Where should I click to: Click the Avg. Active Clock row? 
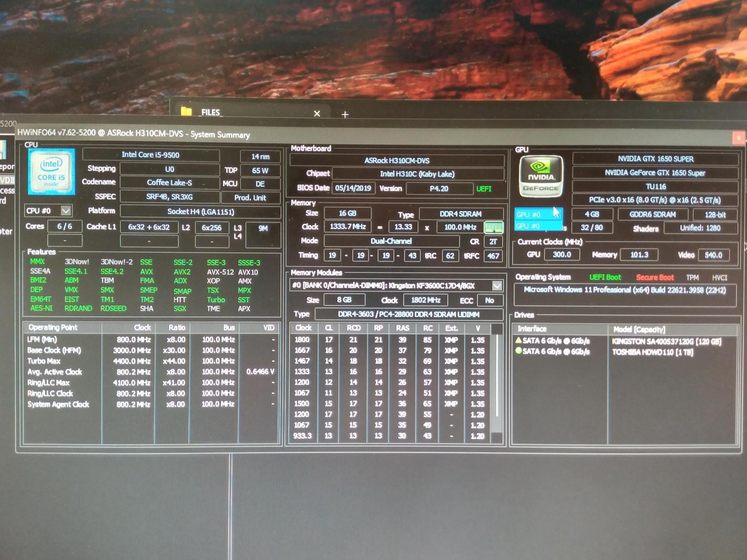click(151, 372)
